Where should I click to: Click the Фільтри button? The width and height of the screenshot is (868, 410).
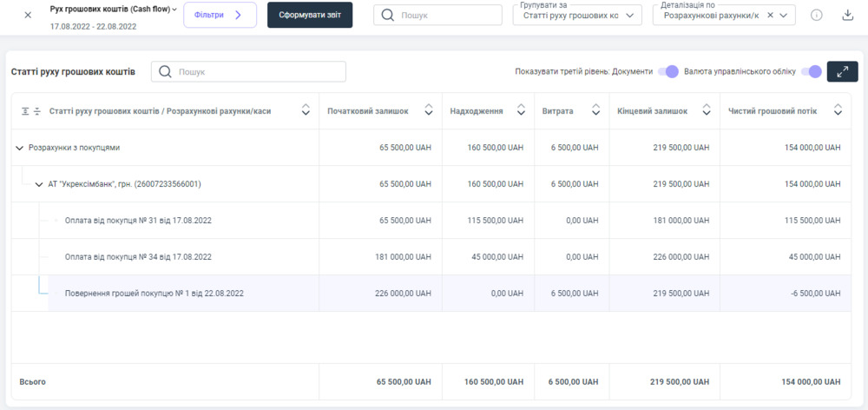pos(220,15)
